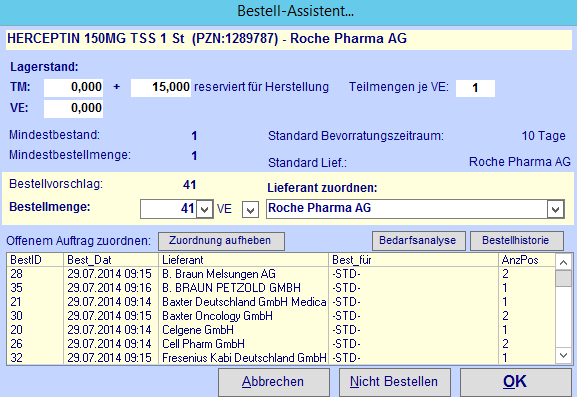Expand the Lieferant zuordnen dropdown arrow
Image resolution: width=577 pixels, height=397 pixels.
pyautogui.click(x=556, y=209)
